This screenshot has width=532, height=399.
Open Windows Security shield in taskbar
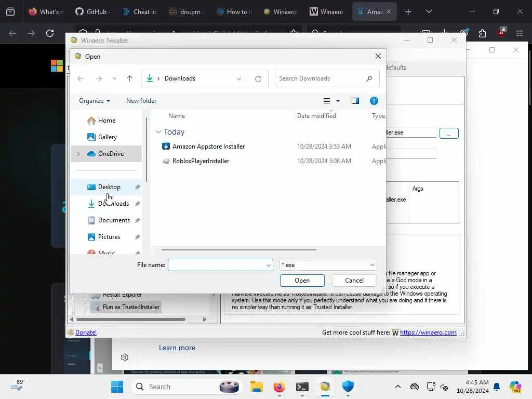click(348, 387)
